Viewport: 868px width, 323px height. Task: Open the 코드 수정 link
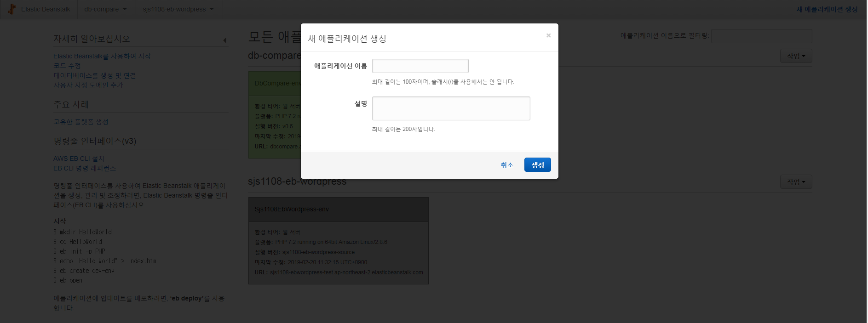point(67,66)
